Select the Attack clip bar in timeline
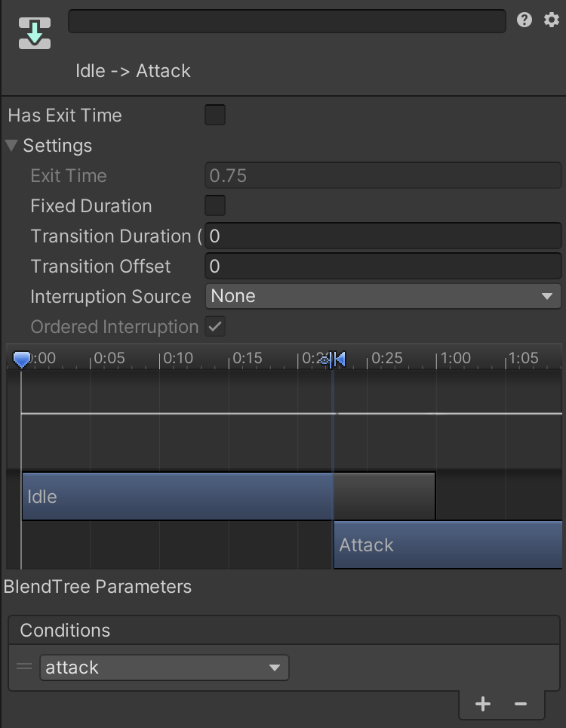Screen dimensions: 566x728 click(448, 544)
